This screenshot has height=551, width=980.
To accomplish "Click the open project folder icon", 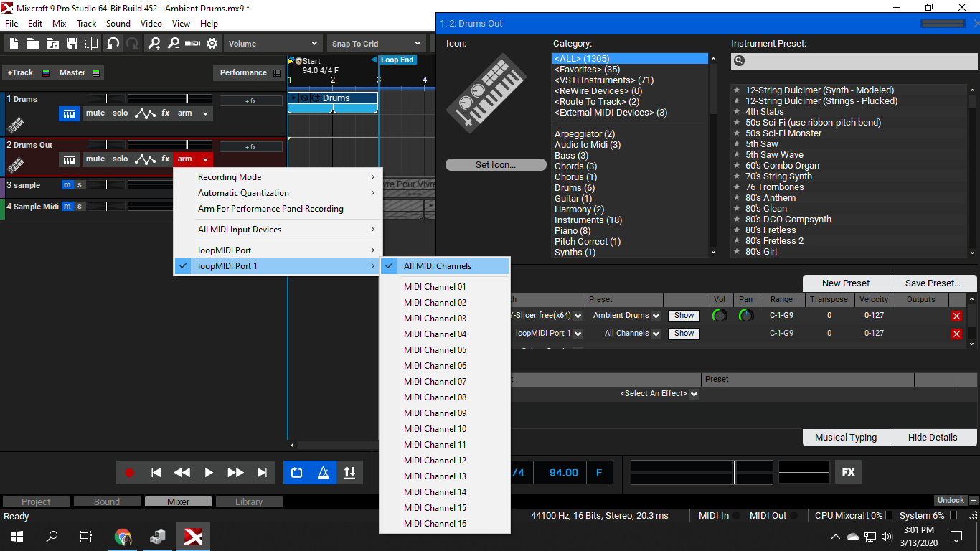I will tap(33, 44).
